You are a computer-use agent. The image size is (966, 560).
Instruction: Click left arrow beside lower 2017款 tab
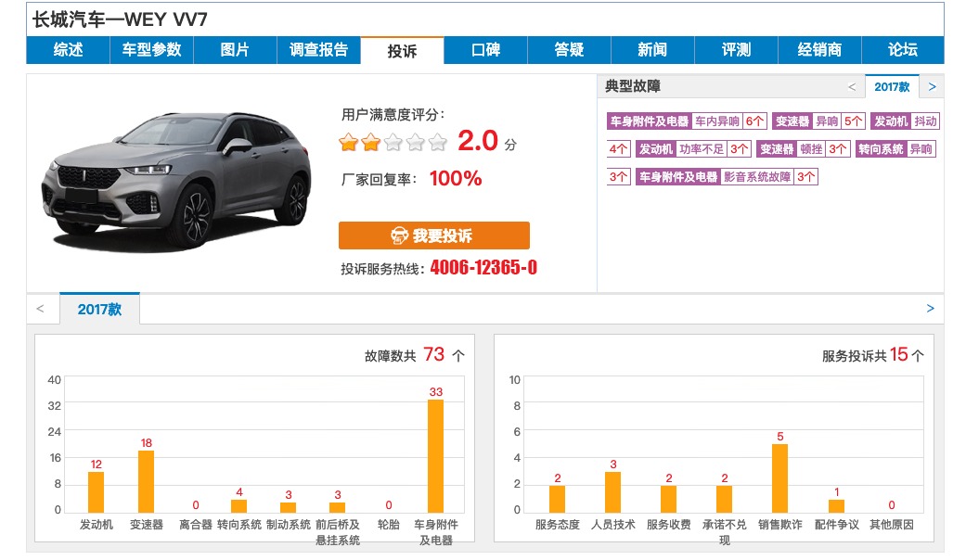(x=40, y=309)
